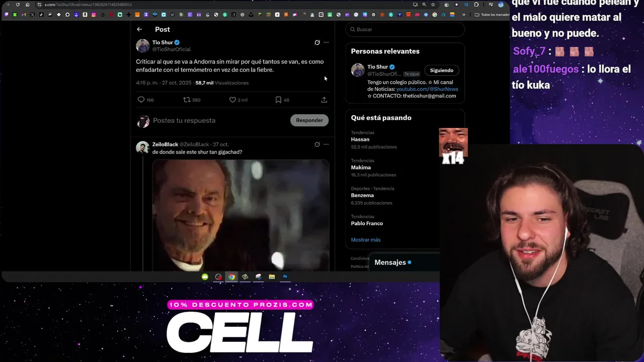
Task: Open the Pablo Franco trend
Action: [367, 223]
